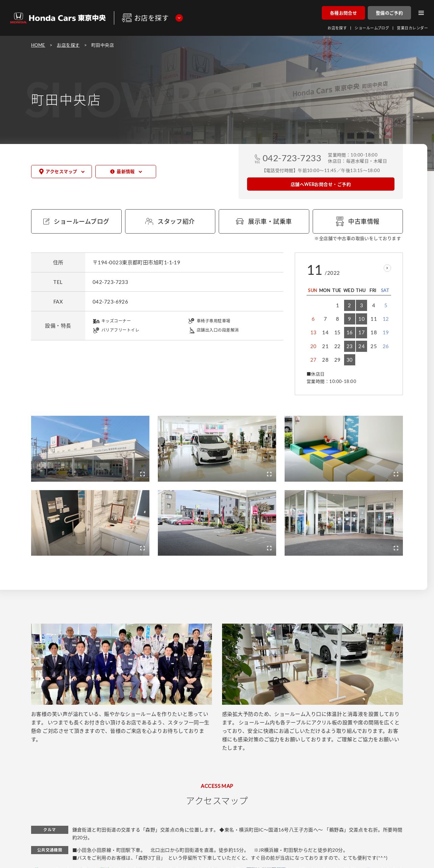434x868 pixels.
Task: Open the glass entrance doors photo thumbnail
Action: (x=344, y=523)
